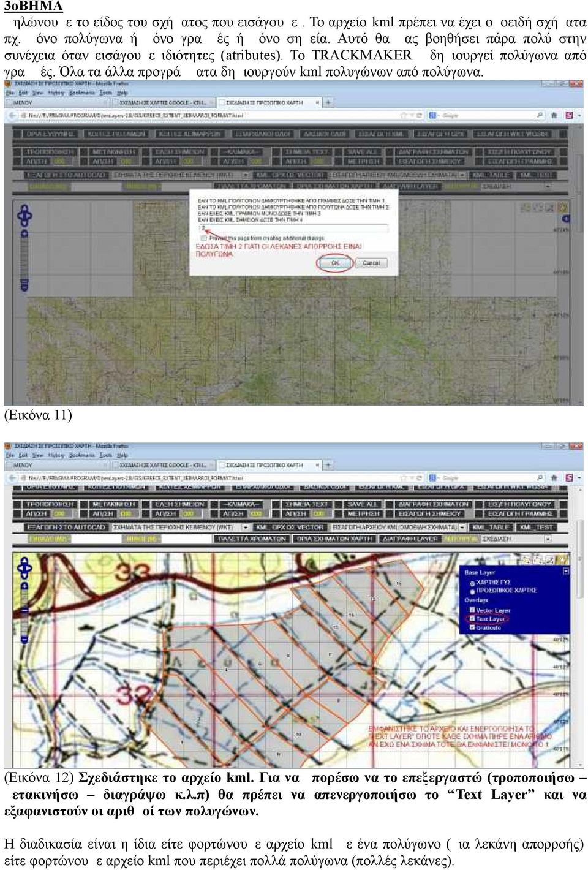
Task: Click ΤΡΟΠΟΠΟΙΗΣΗ button in lower window
Action: tap(50, 504)
